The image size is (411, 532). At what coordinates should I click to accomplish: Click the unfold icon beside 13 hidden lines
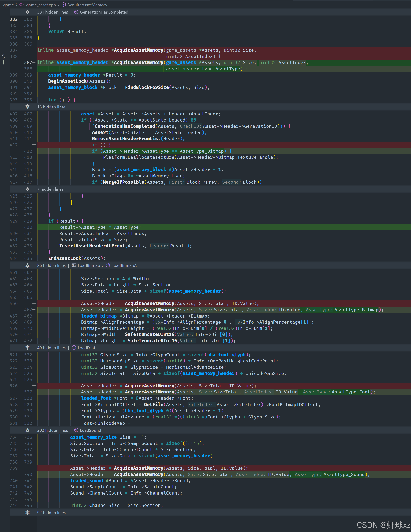[28, 107]
